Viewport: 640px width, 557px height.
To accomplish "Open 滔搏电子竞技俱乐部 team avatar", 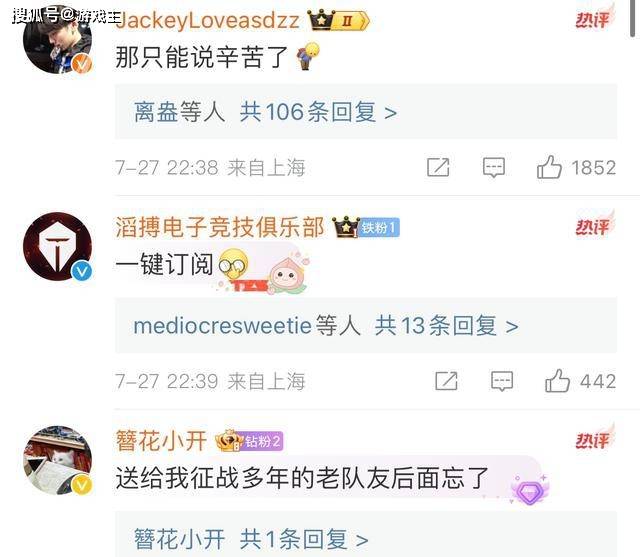I will tap(58, 246).
